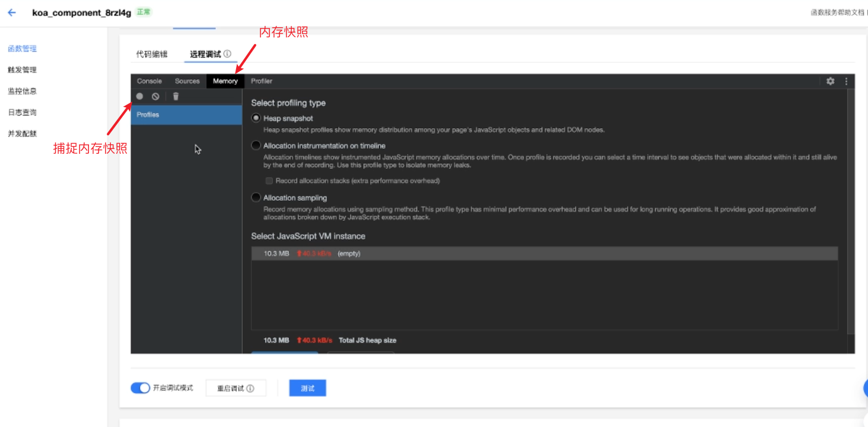Screen dimensions: 868x427
Task: Select the 远程调试 tab
Action: (205, 54)
